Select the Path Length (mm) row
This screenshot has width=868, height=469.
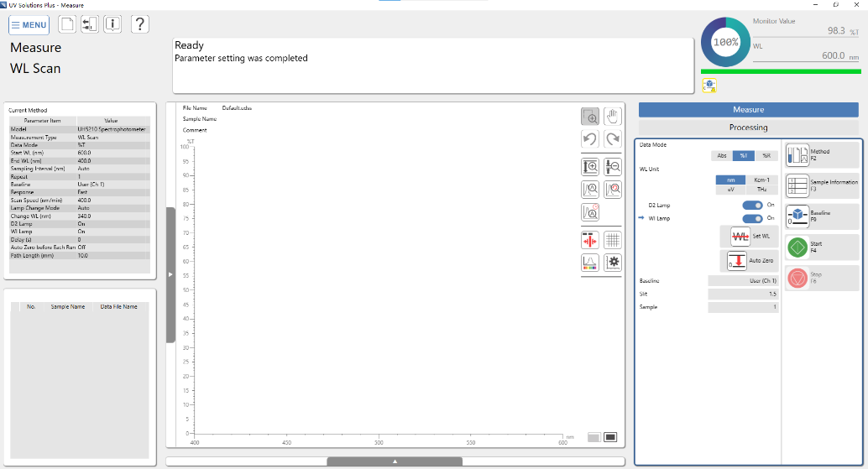click(80, 256)
